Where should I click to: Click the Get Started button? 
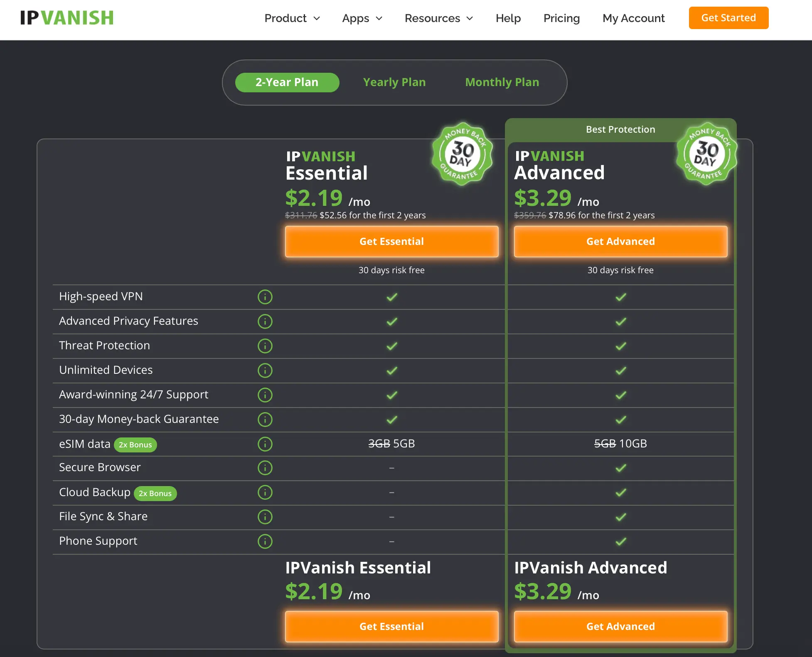tap(728, 18)
